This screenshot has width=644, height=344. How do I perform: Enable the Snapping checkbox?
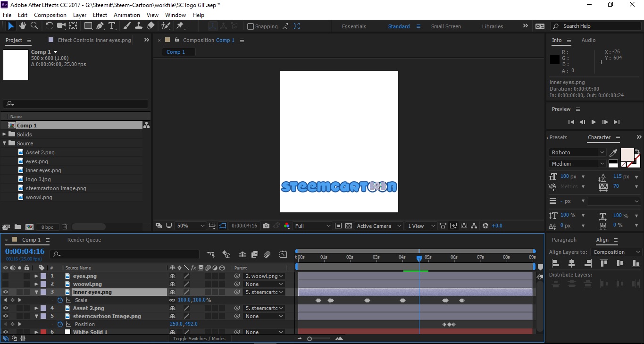click(x=251, y=26)
